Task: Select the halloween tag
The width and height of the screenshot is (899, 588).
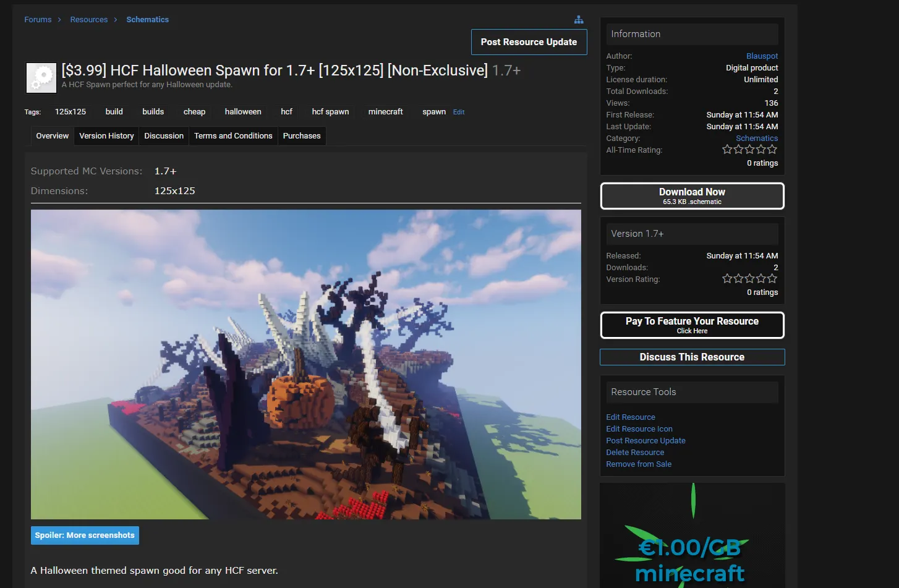Action: tap(243, 112)
